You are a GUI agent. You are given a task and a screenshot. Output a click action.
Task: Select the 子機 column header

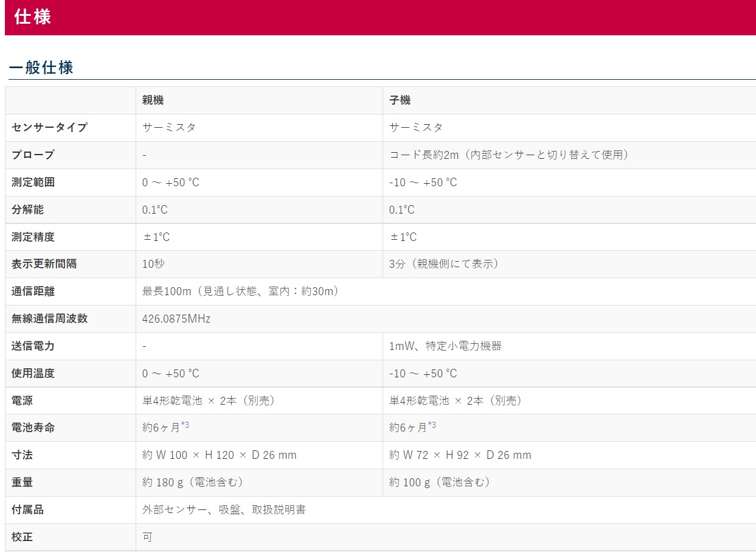click(x=400, y=100)
